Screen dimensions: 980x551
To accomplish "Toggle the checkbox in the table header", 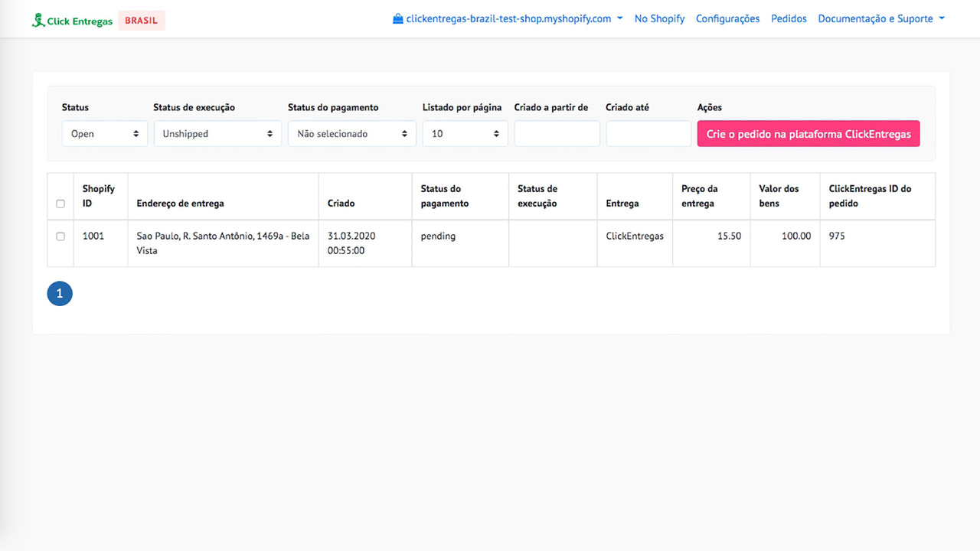I will pyautogui.click(x=60, y=204).
